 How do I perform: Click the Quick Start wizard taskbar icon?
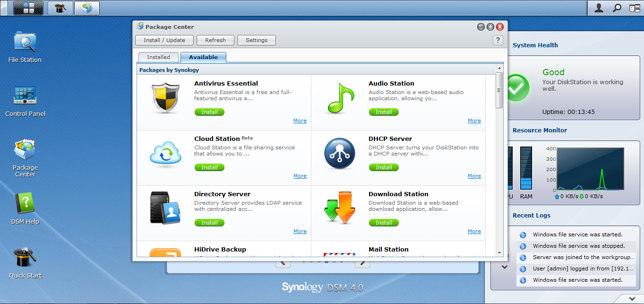[60, 8]
